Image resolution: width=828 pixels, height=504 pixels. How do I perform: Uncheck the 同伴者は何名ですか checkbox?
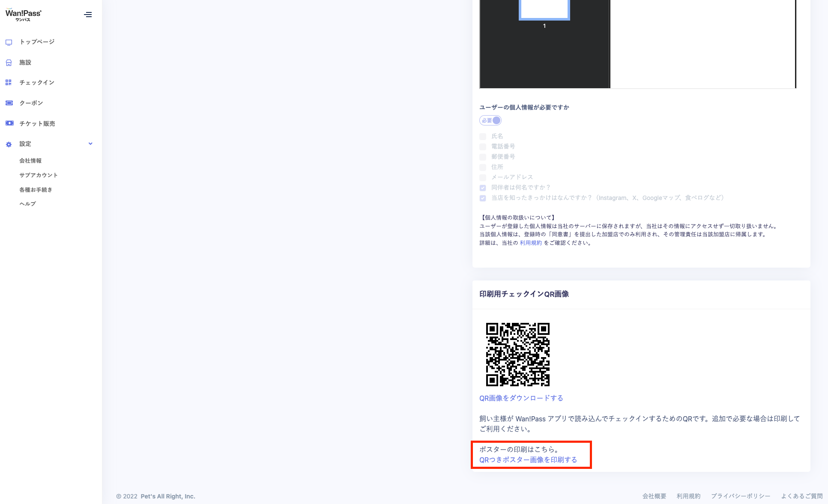483,188
